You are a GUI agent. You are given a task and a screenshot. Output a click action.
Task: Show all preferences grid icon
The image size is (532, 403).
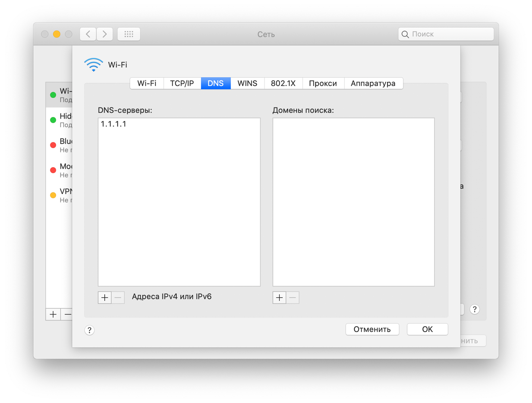pyautogui.click(x=129, y=34)
